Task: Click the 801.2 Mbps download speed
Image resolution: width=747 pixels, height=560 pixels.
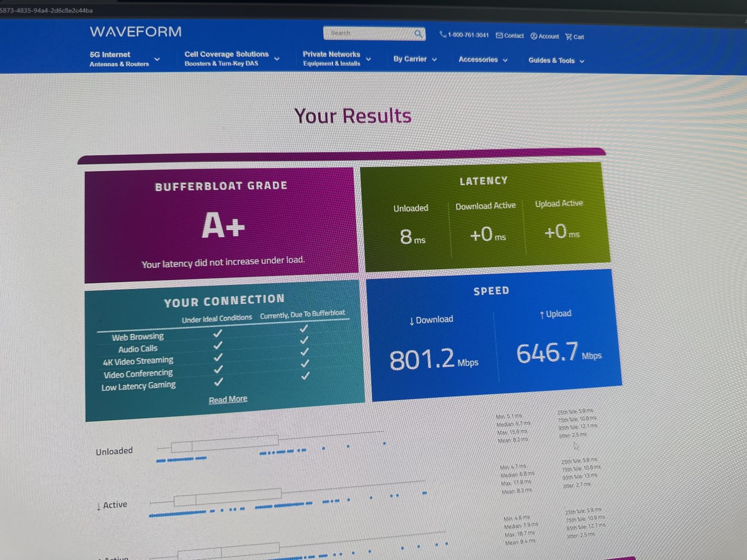Action: pyautogui.click(x=433, y=359)
